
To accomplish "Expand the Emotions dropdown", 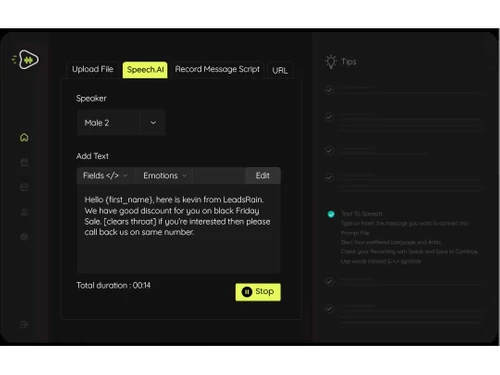I will click(165, 176).
